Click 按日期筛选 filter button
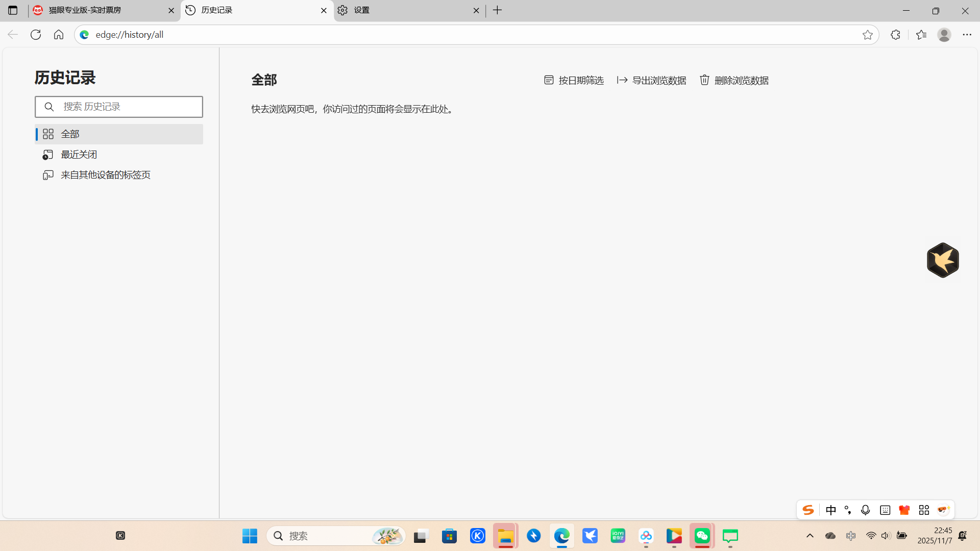The image size is (980, 551). (574, 80)
